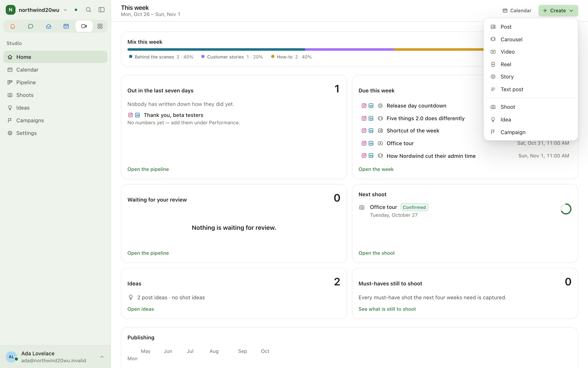The width and height of the screenshot is (588, 368).
Task: Open the Release day countdown item
Action: tap(416, 106)
